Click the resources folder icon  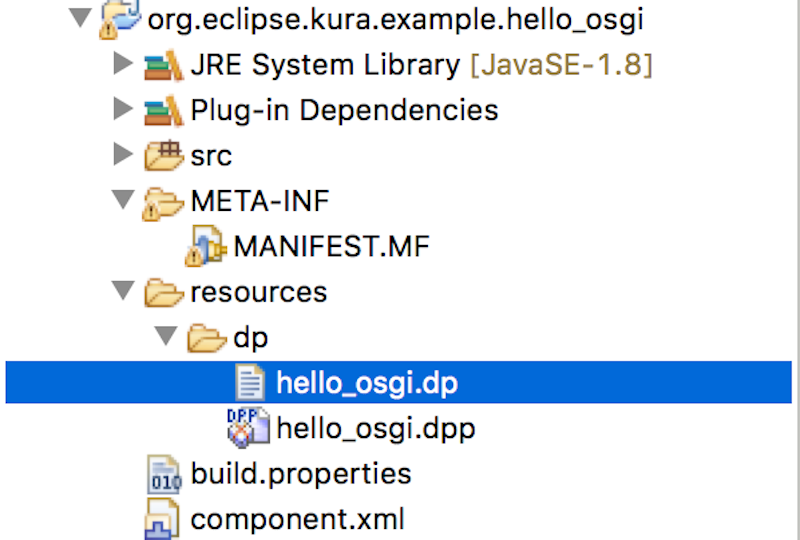point(163,292)
